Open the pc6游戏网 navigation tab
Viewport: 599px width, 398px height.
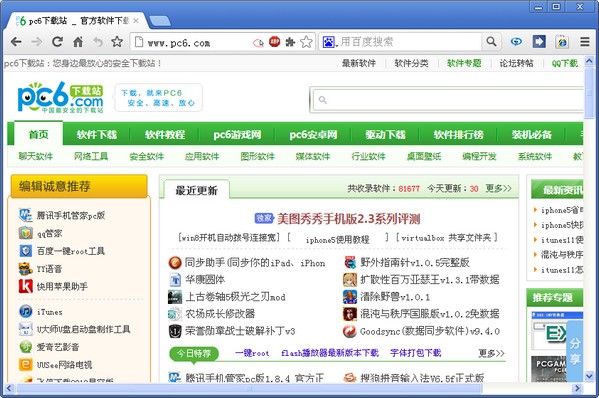point(237,134)
